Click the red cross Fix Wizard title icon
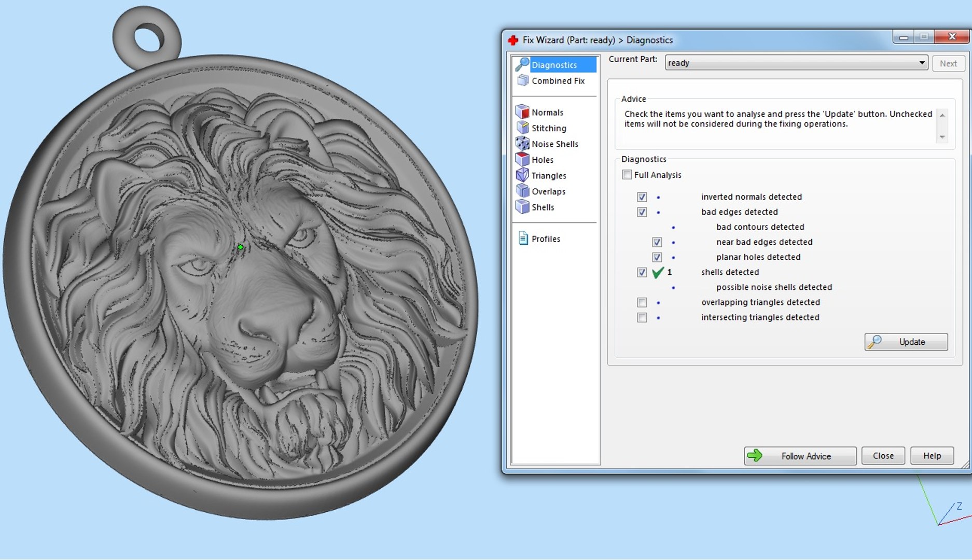 coord(513,40)
